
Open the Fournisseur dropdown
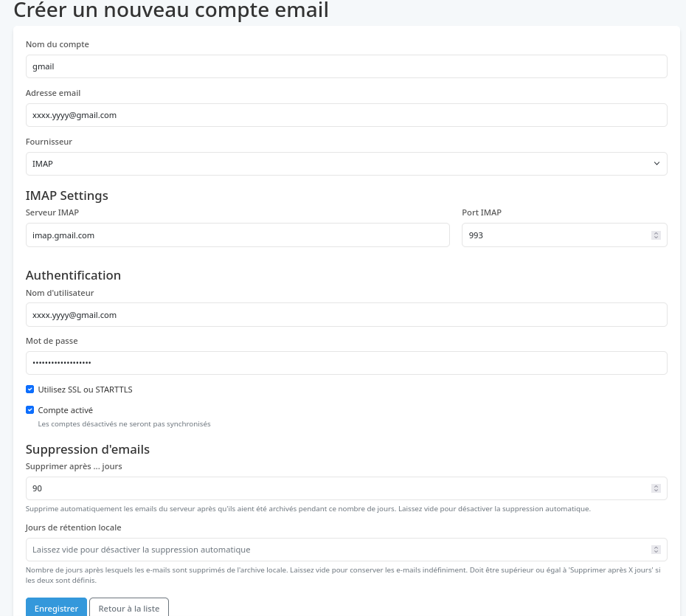[x=346, y=163]
